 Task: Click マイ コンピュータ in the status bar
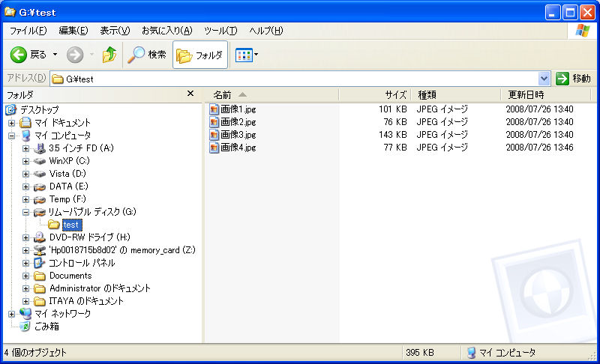click(501, 353)
